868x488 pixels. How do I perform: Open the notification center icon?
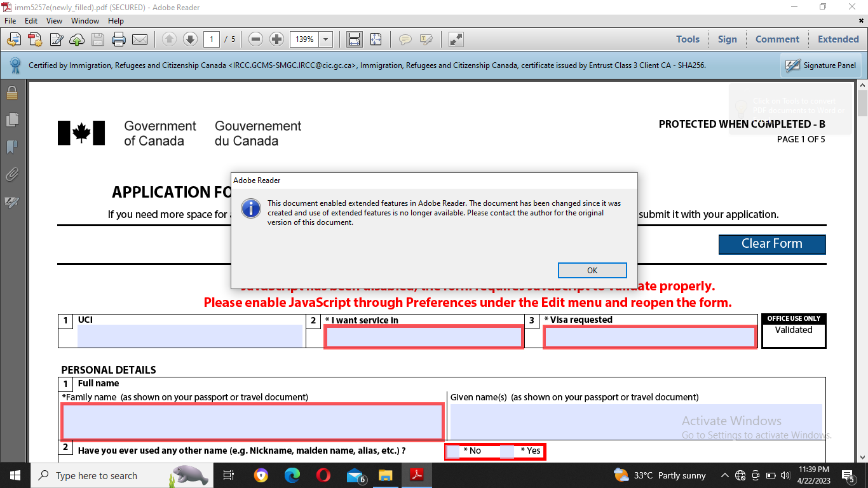click(848, 475)
